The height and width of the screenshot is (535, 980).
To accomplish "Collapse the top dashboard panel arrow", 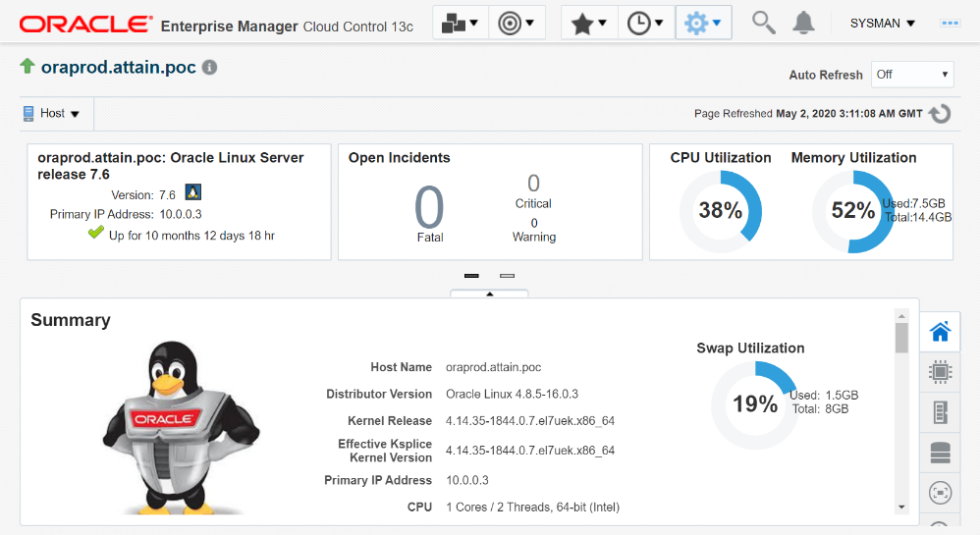I will pyautogui.click(x=489, y=294).
